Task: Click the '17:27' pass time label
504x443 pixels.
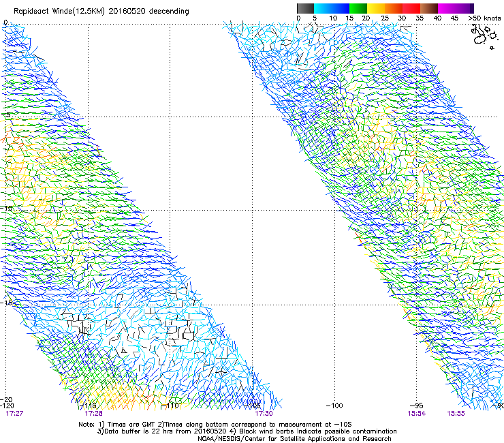Action: click(14, 414)
